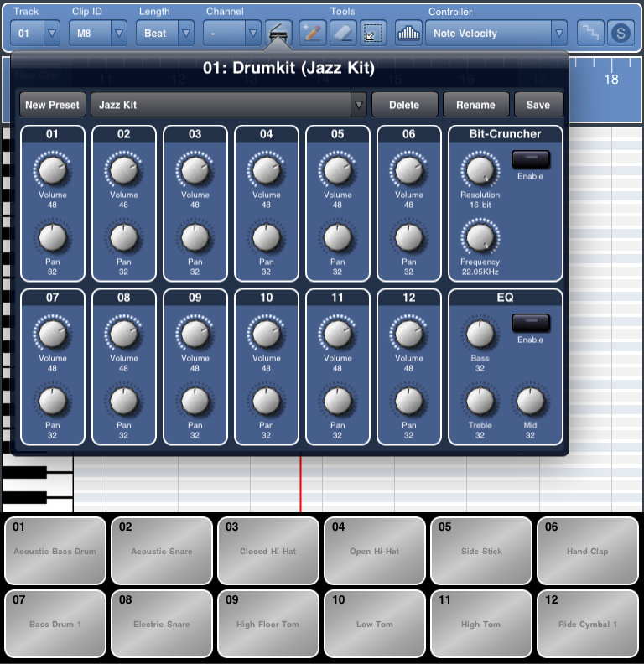Adjust the channel 09 Volume knob
This screenshot has height=664, width=644.
coord(195,334)
